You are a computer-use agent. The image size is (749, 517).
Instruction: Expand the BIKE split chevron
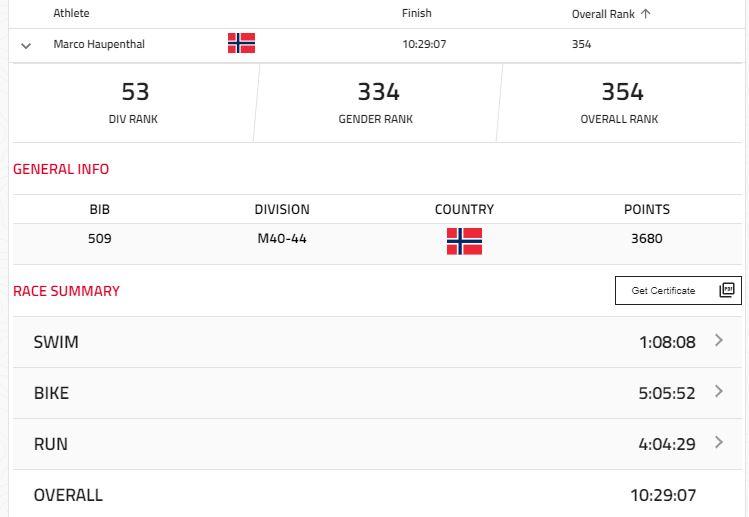[x=718, y=391]
